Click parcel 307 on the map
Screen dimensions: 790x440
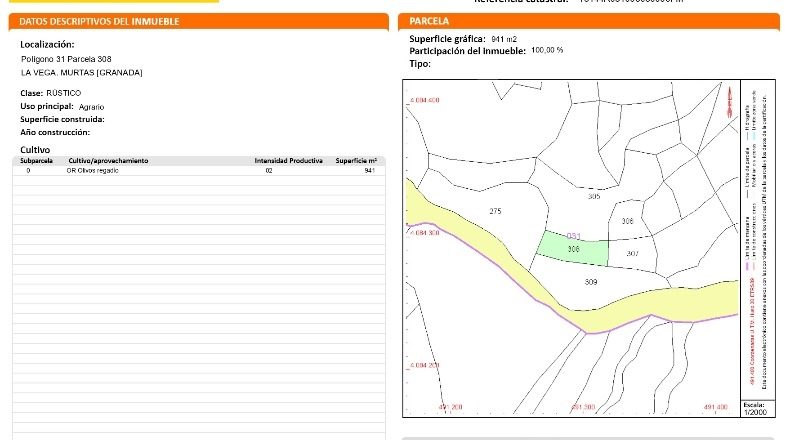pos(632,253)
